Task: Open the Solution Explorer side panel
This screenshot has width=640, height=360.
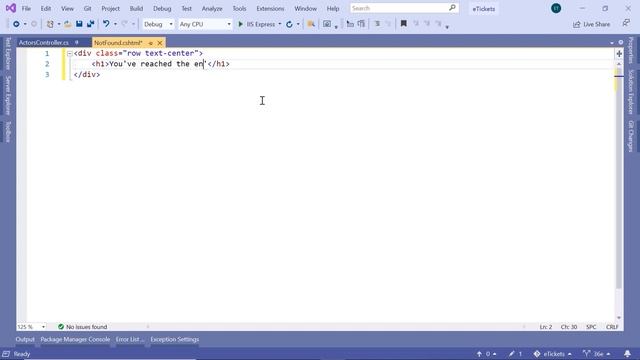Action: (x=631, y=92)
